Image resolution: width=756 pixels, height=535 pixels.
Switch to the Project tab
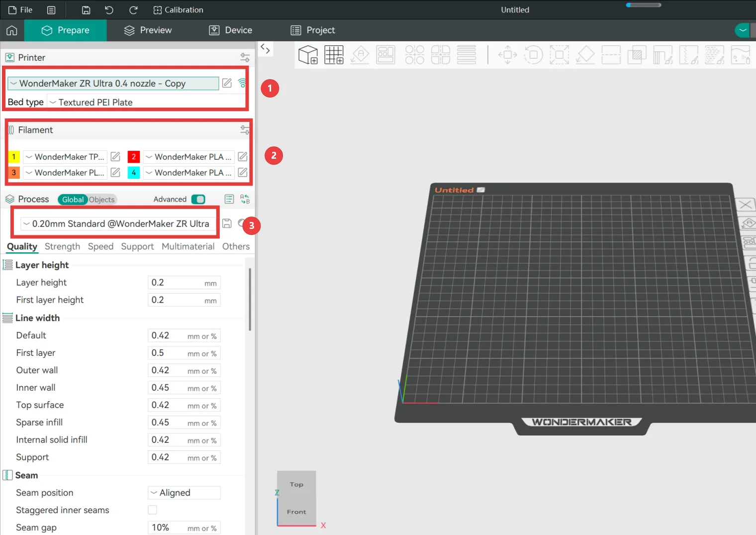tap(312, 30)
